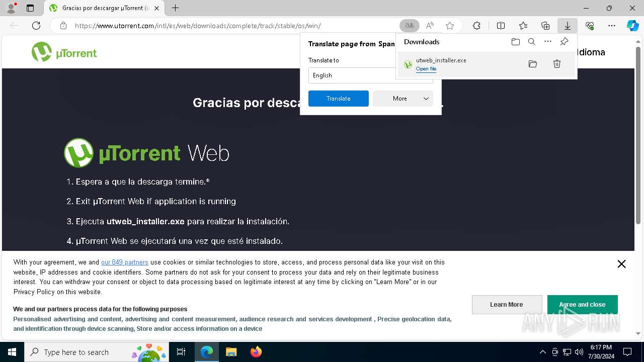
Task: Open the Favorites list icon
Action: coord(523,26)
